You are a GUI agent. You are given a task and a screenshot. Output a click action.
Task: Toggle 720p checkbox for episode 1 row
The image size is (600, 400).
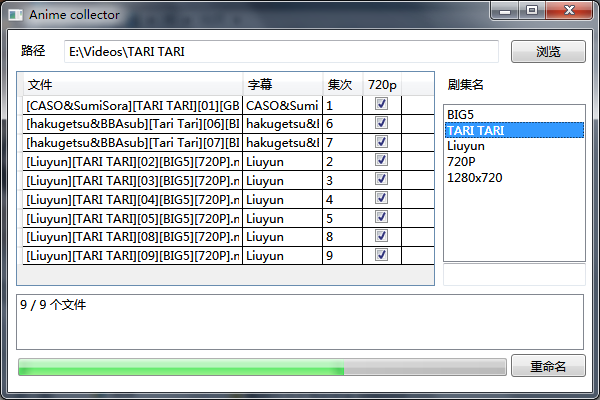tap(380, 104)
